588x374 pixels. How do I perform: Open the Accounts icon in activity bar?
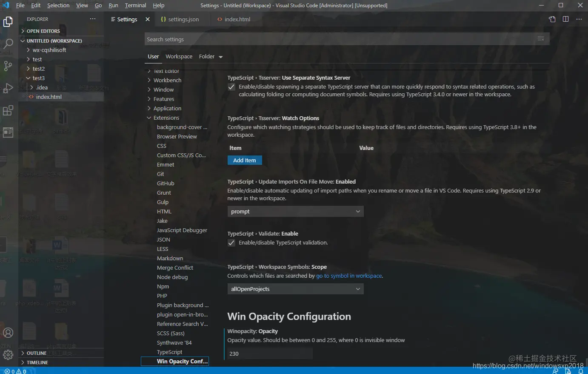pos(8,333)
